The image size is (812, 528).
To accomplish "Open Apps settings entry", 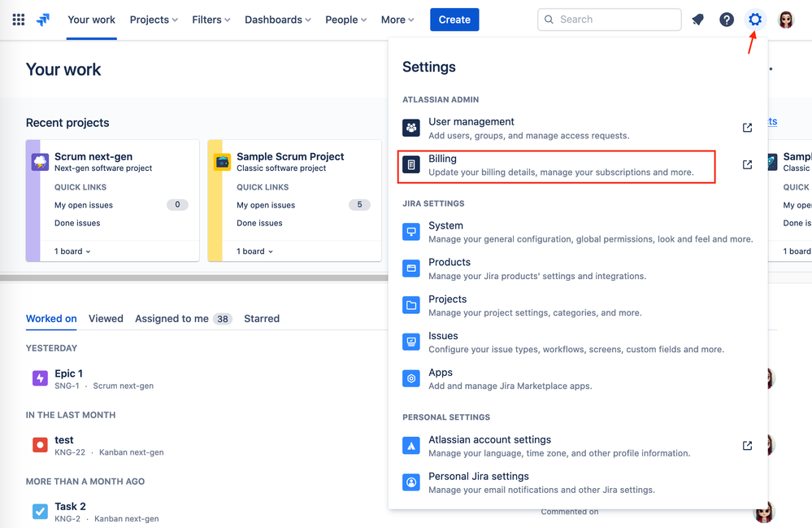I will coord(577,379).
